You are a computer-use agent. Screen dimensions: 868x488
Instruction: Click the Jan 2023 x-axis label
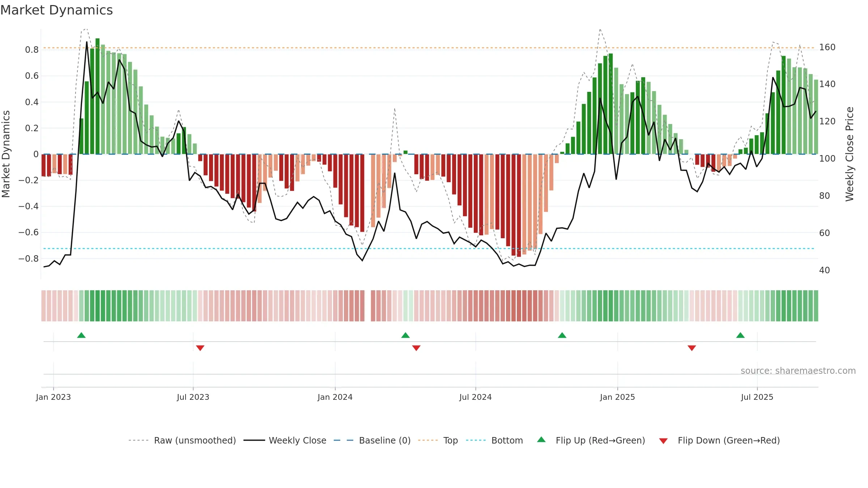coord(54,397)
